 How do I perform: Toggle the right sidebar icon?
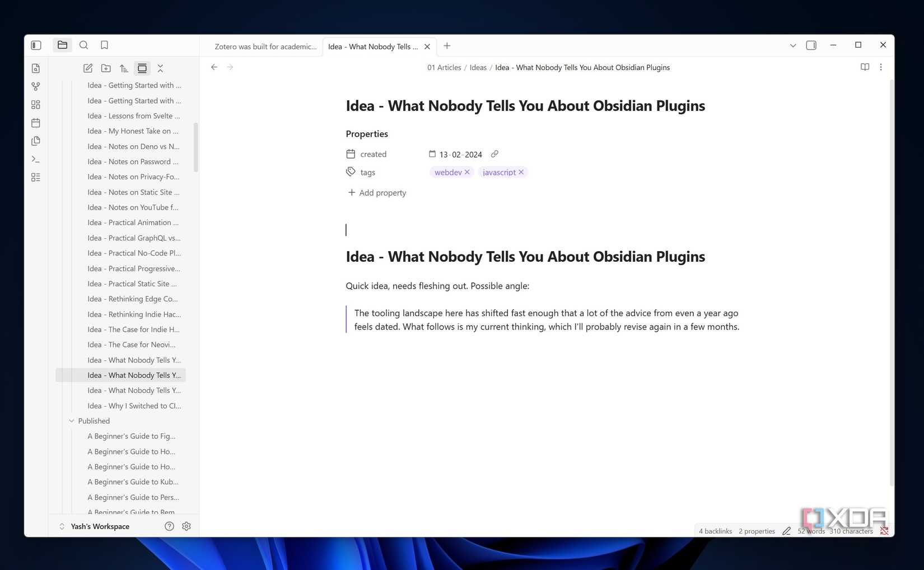pos(811,45)
